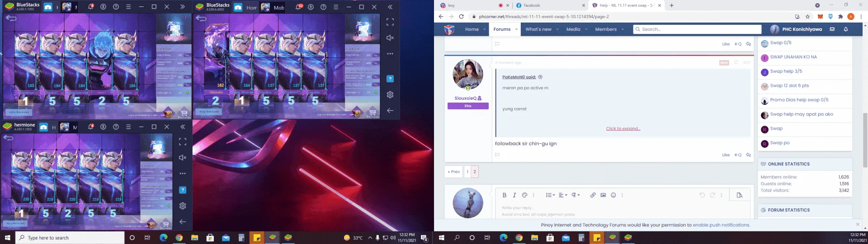868x244 pixels.
Task: Click the PHCorner logo in the navbar
Action: [x=449, y=29]
